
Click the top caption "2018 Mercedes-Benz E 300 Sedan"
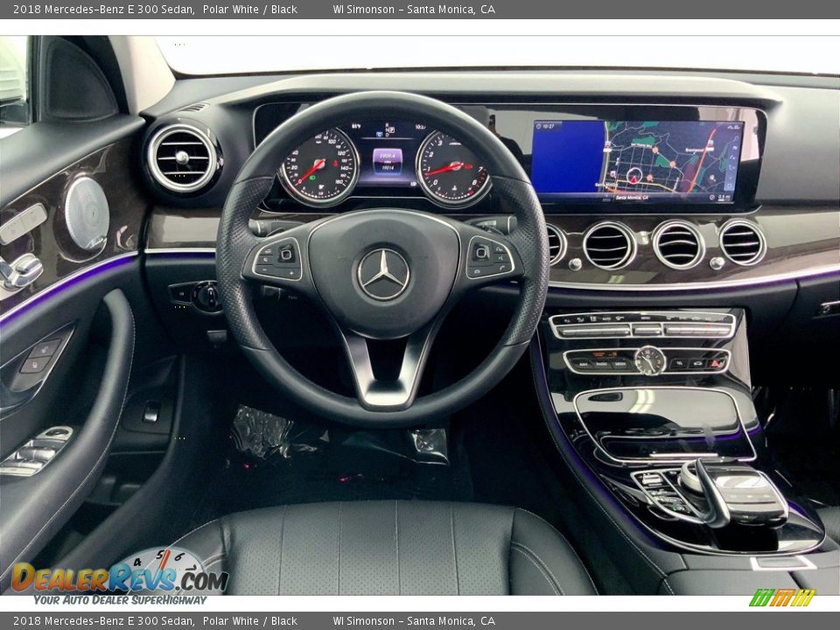[x=104, y=9]
